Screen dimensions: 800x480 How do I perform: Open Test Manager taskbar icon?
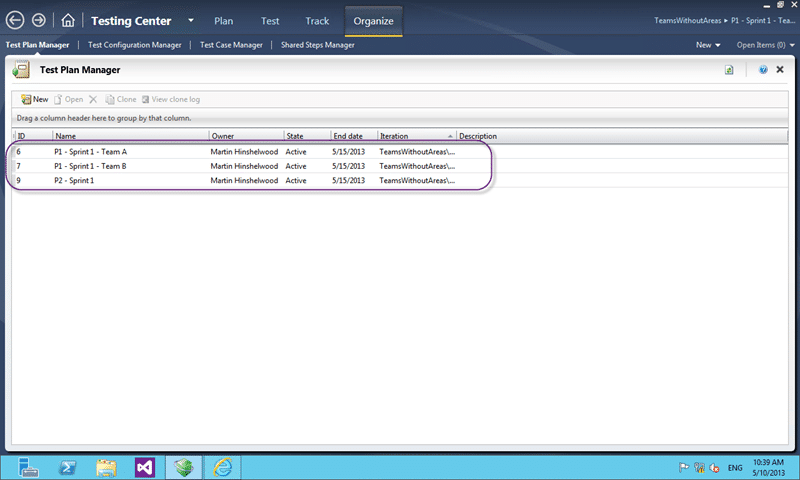pos(184,467)
